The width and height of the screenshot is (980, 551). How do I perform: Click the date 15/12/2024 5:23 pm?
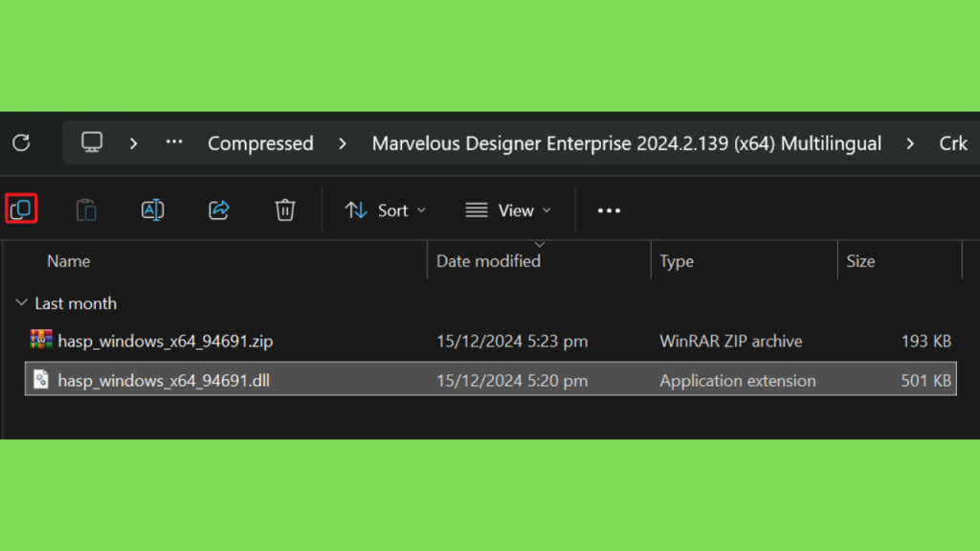point(512,342)
